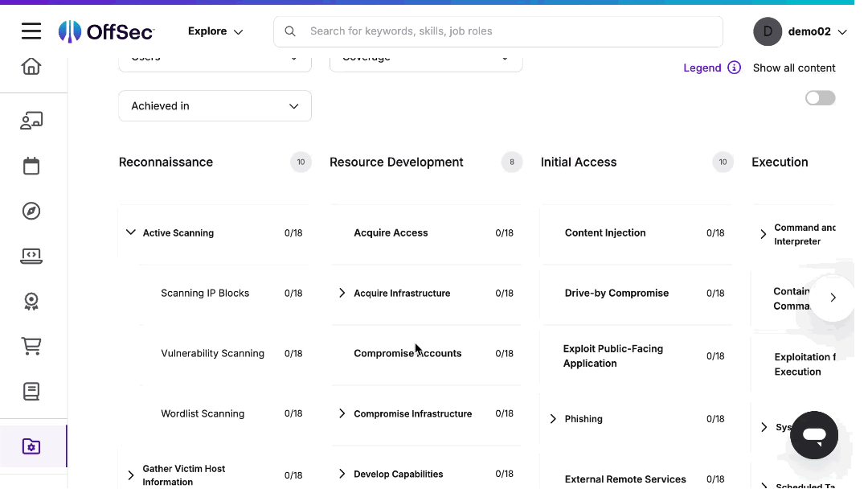The width and height of the screenshot is (868, 489).
Task: Collapse the Active Scanning row
Action: [131, 232]
